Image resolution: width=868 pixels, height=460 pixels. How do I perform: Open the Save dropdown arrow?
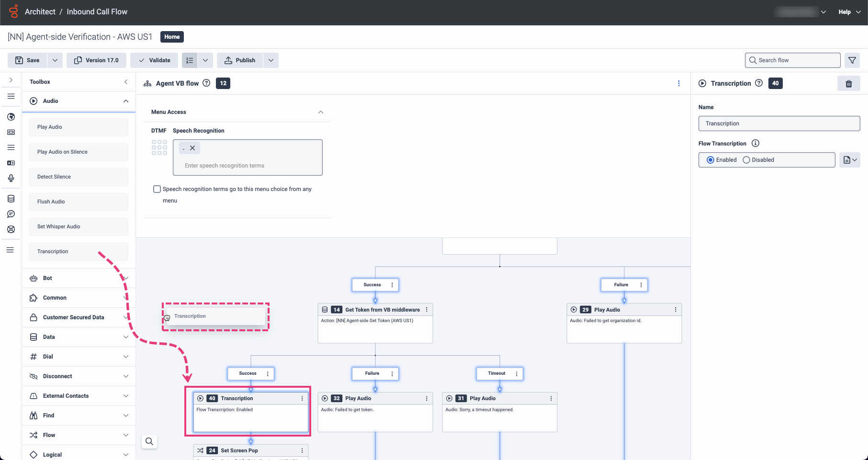pyautogui.click(x=55, y=60)
